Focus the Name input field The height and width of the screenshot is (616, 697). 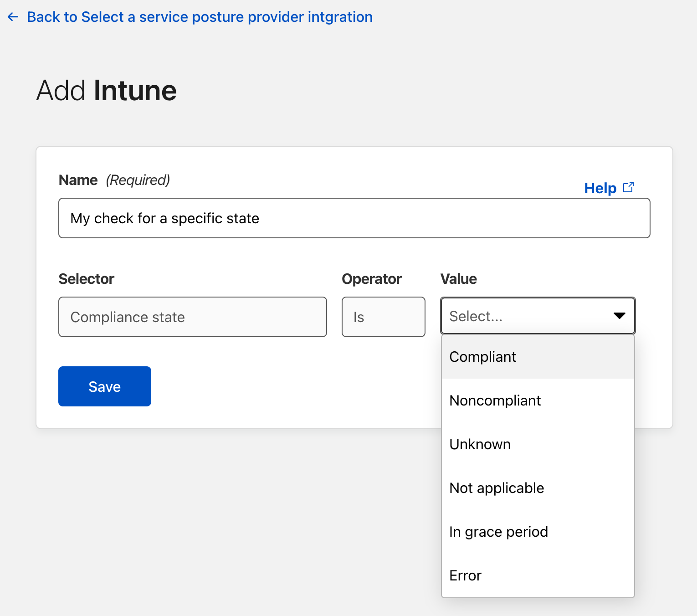click(354, 218)
